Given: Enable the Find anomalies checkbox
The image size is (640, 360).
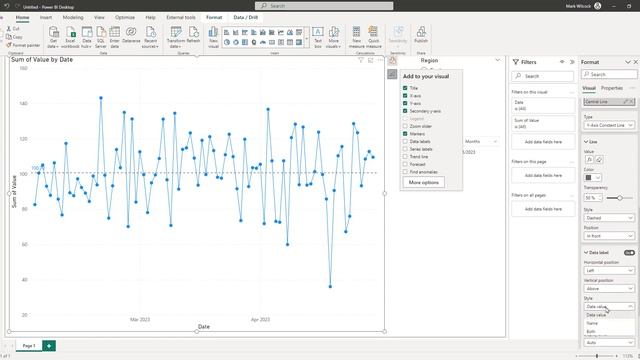Looking at the screenshot, I should tap(405, 172).
